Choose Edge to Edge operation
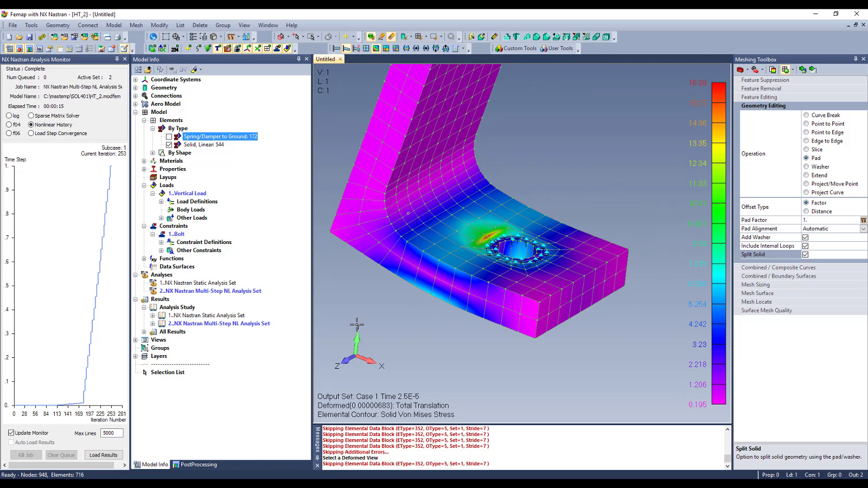 coord(807,140)
